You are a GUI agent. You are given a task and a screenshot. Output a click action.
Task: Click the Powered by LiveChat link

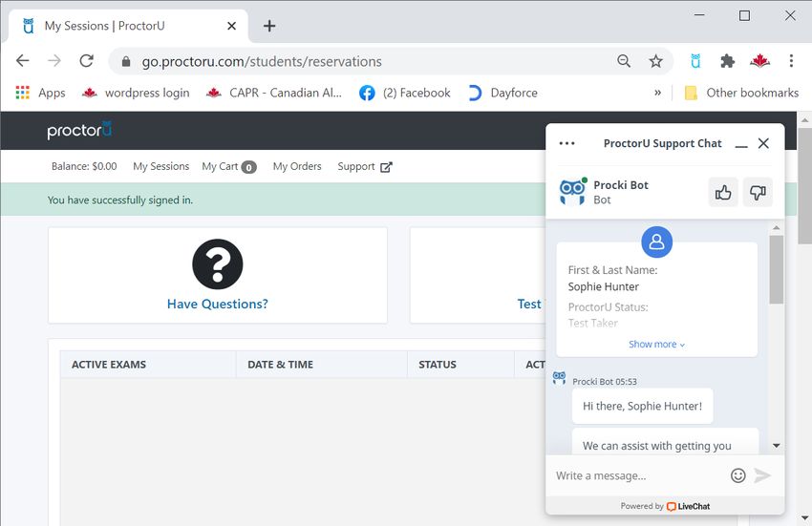(x=665, y=506)
